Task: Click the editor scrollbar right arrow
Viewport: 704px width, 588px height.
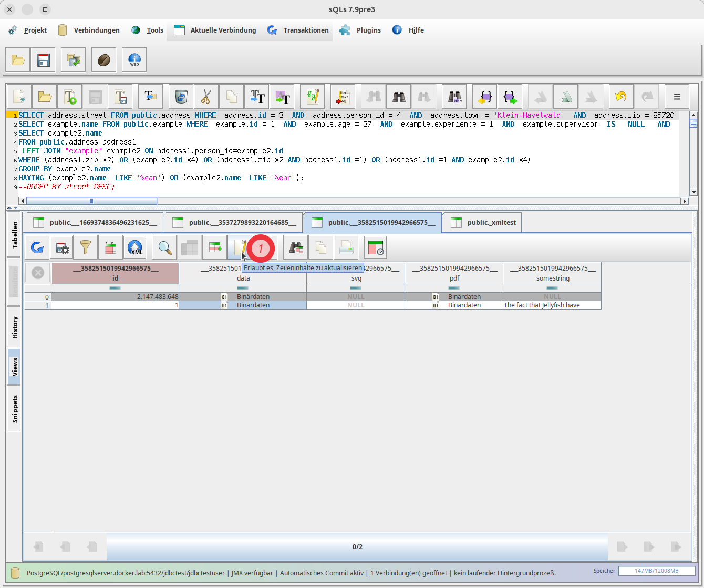Action: click(x=684, y=201)
